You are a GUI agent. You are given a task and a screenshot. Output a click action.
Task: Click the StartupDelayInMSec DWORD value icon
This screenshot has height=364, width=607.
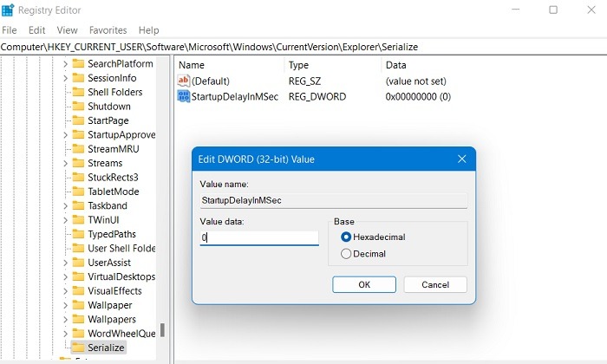[184, 96]
